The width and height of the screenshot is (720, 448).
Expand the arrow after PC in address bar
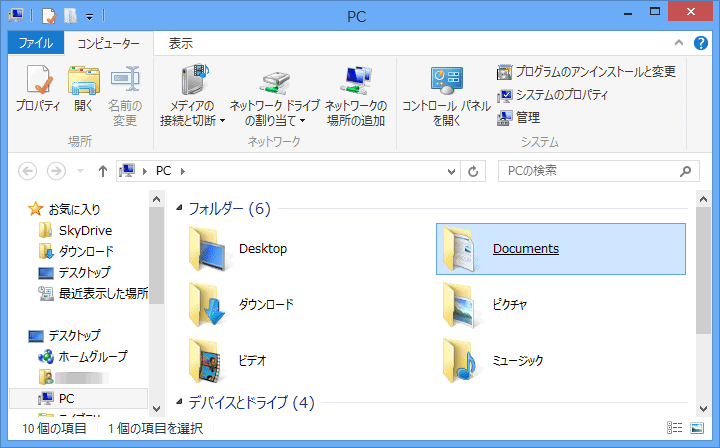coord(183,171)
